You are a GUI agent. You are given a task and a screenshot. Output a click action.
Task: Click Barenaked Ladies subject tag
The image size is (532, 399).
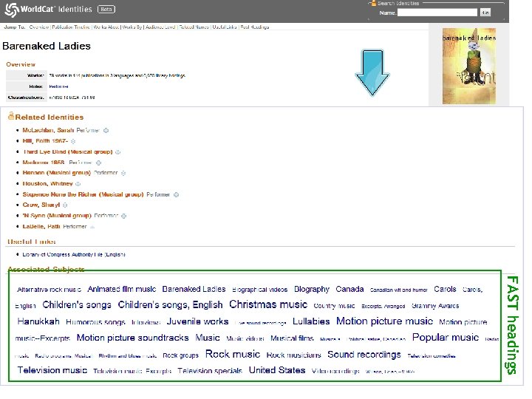(x=194, y=289)
